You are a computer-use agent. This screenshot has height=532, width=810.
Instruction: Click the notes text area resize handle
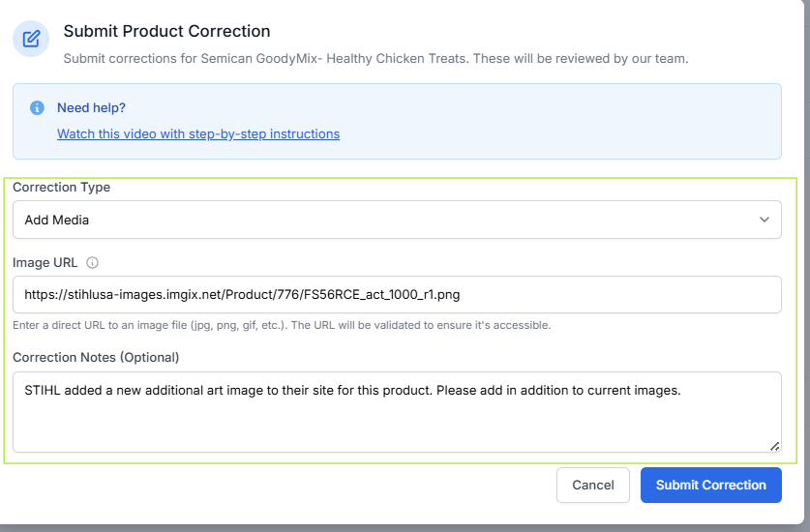coord(774,446)
